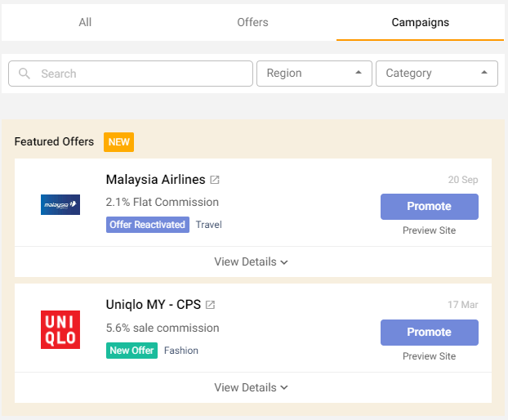Select the Campaigns tab

coord(420,22)
